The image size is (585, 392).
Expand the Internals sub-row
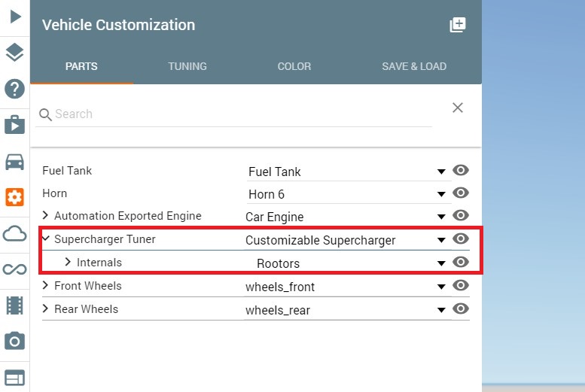tap(68, 262)
